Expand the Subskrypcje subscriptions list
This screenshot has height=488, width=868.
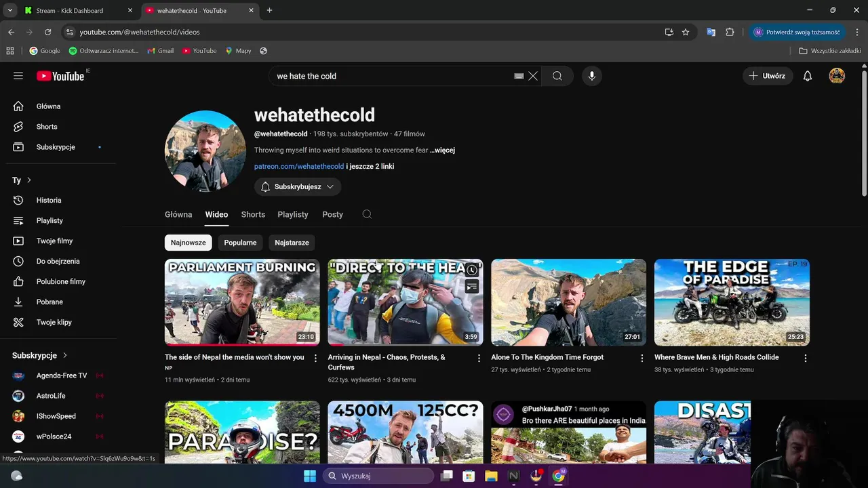pos(40,355)
